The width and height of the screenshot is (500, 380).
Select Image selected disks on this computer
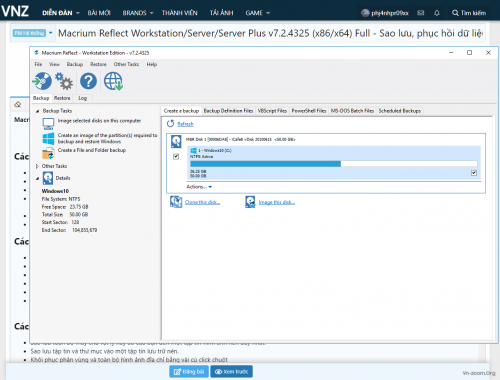pyautogui.click(x=99, y=121)
